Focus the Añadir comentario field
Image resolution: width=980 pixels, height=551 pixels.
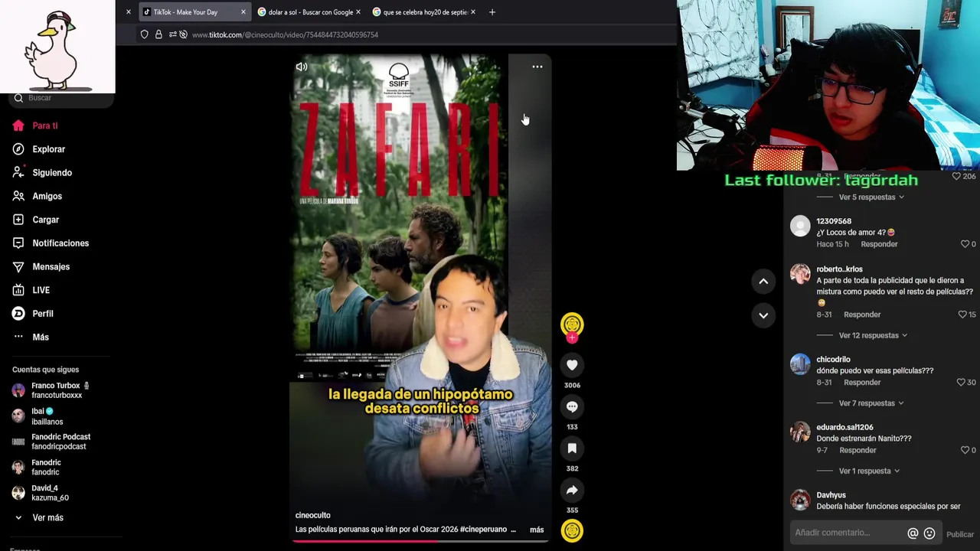847,533
